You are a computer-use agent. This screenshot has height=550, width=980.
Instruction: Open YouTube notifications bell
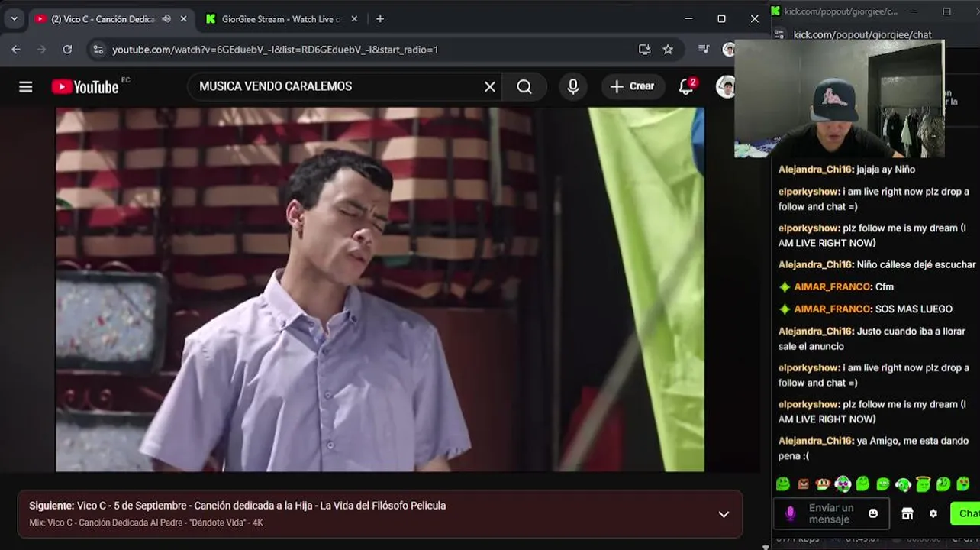pos(686,87)
